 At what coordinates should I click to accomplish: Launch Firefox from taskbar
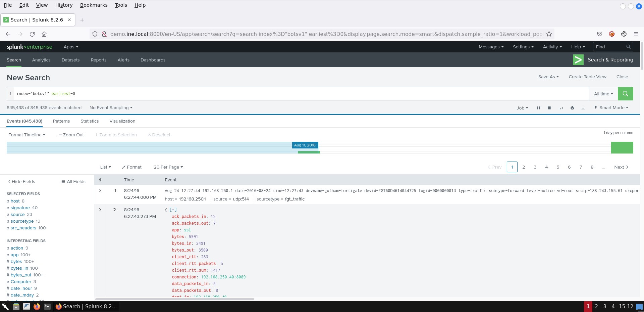click(x=37, y=306)
